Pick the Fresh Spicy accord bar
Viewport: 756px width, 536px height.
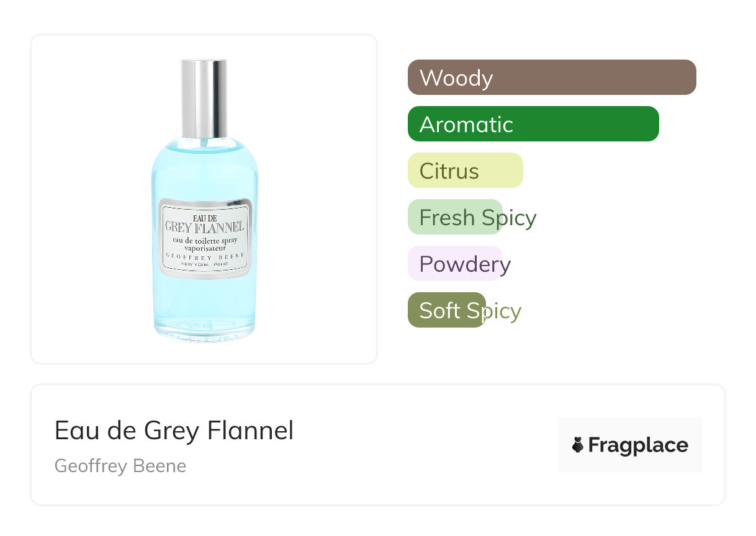click(x=455, y=217)
